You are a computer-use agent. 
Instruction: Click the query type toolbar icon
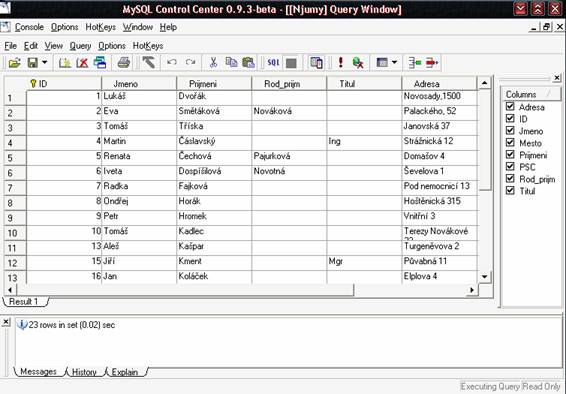[x=316, y=63]
